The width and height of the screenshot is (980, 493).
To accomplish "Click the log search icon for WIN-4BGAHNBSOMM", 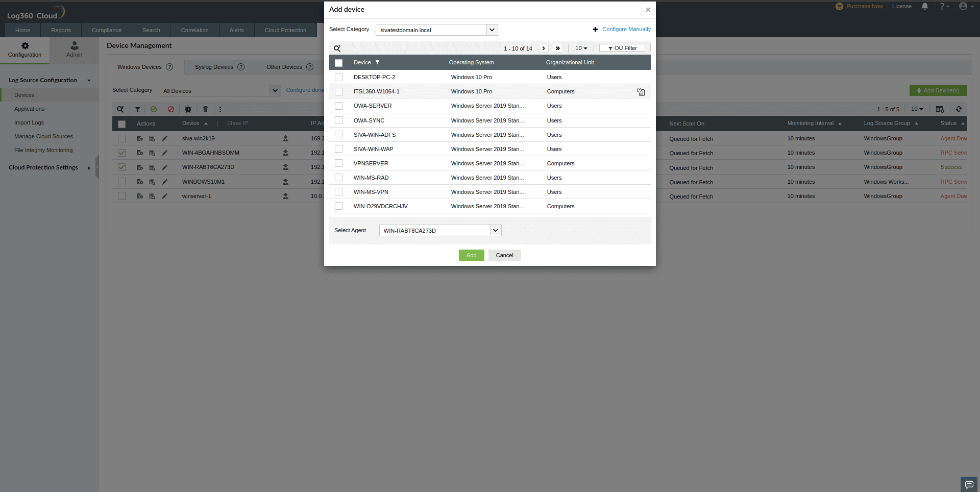I will 152,153.
